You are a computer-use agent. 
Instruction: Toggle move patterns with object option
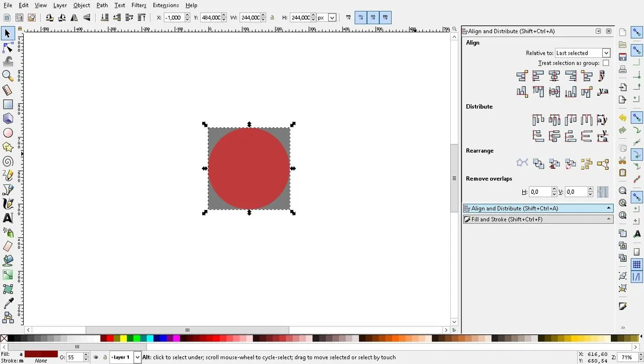coord(385,17)
